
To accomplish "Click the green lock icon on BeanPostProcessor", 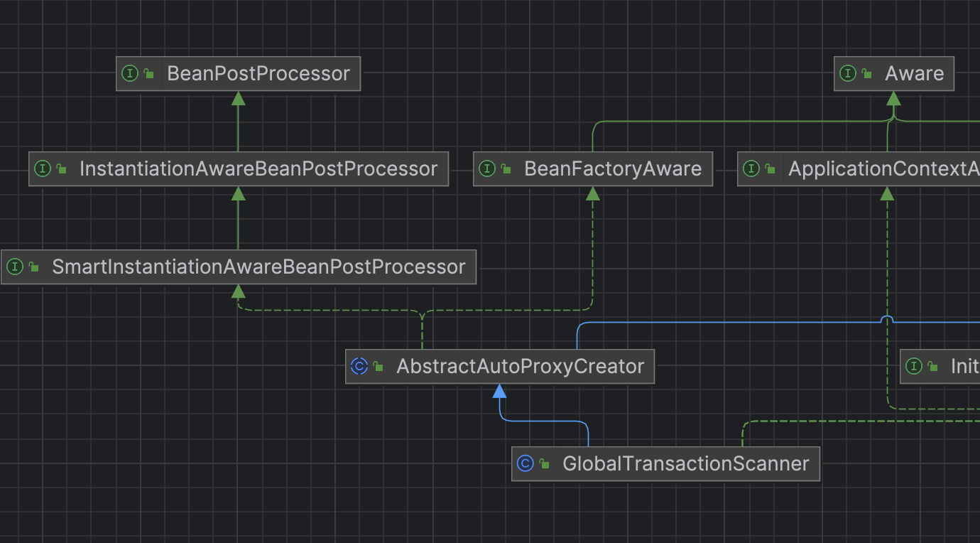I will [x=148, y=73].
